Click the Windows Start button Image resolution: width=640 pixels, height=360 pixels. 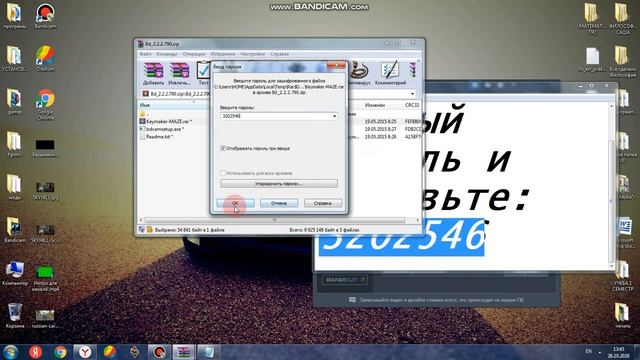pyautogui.click(x=11, y=351)
